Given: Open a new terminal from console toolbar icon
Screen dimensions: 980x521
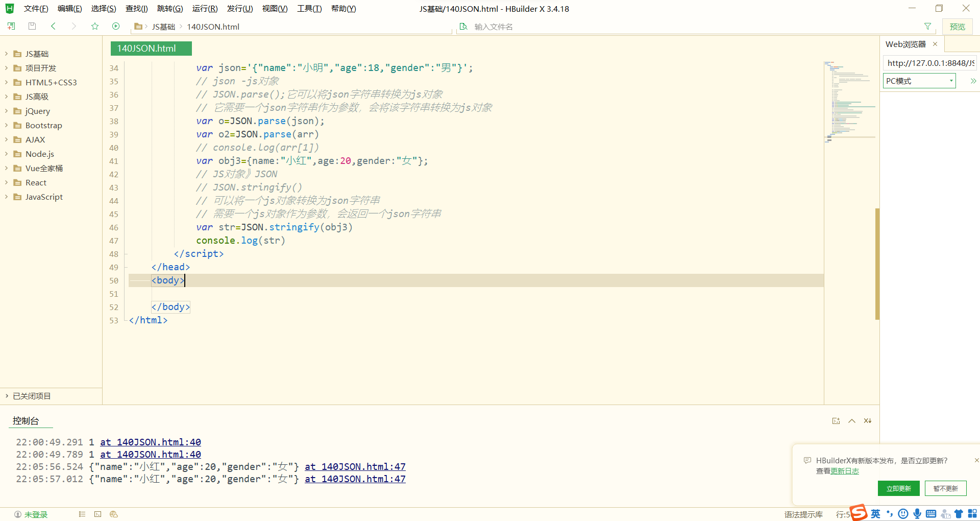Looking at the screenshot, I should pyautogui.click(x=836, y=420).
